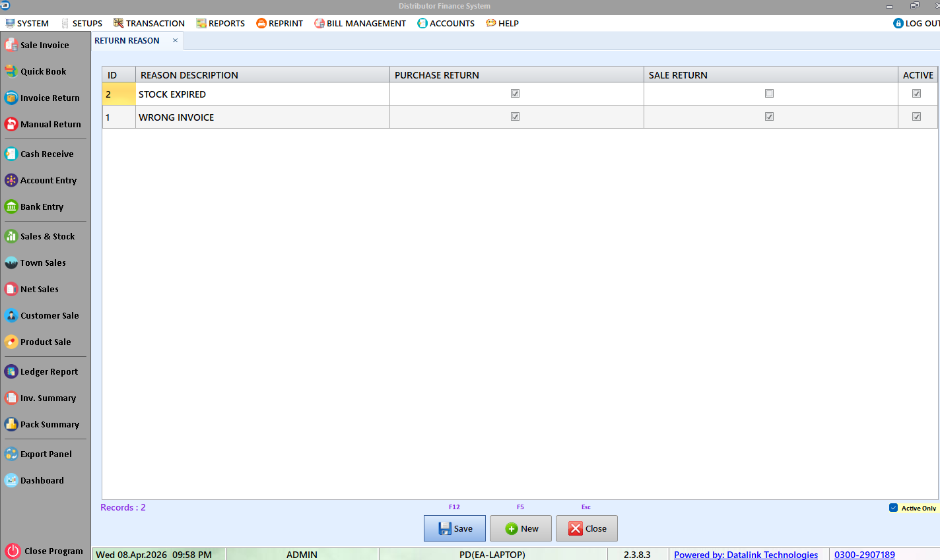Select ID cell with value 2
Viewport: 940px width, 560px height.
(x=119, y=94)
